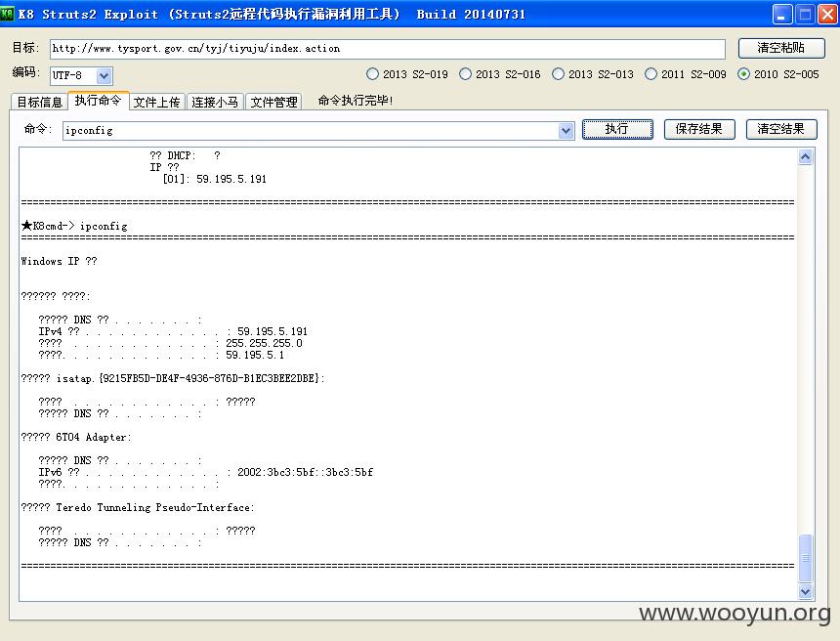Click the 命令执行完毕! status text
This screenshot has height=641, width=840.
click(x=356, y=101)
